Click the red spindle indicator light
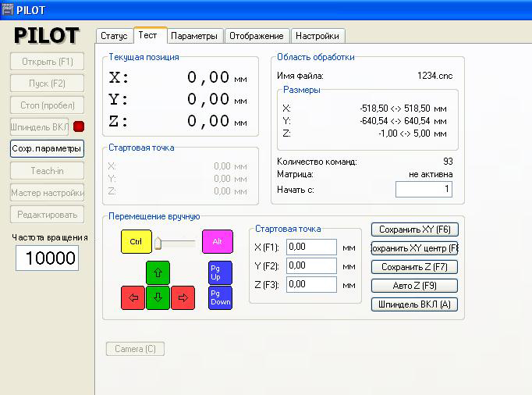 click(78, 126)
